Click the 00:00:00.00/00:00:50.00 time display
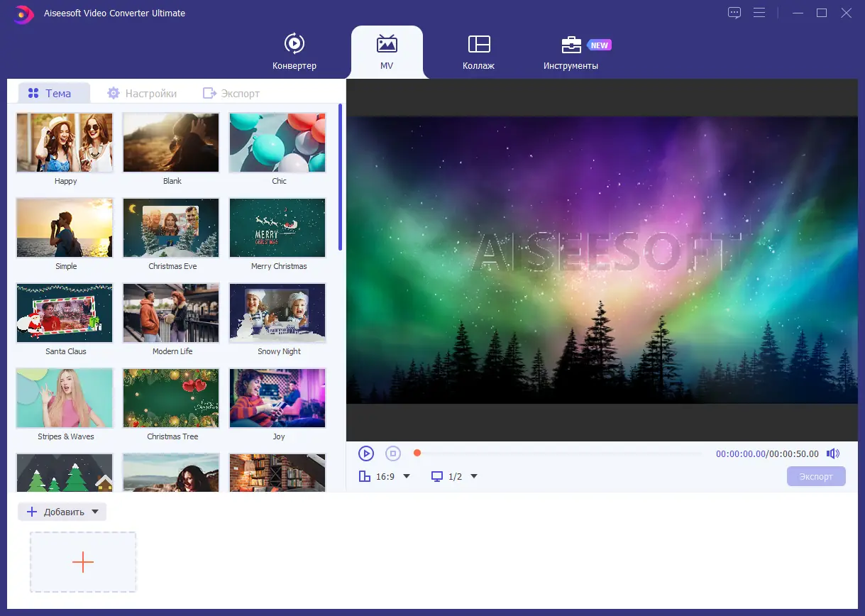The image size is (865, 616). (767, 453)
